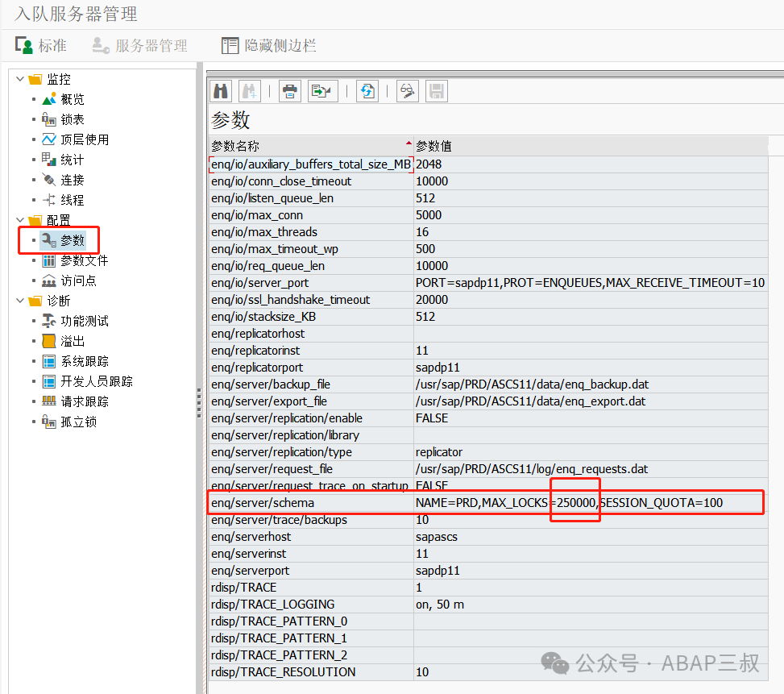Select row enq/server/backup_file
The width and height of the screenshot is (784, 694).
[x=488, y=384]
